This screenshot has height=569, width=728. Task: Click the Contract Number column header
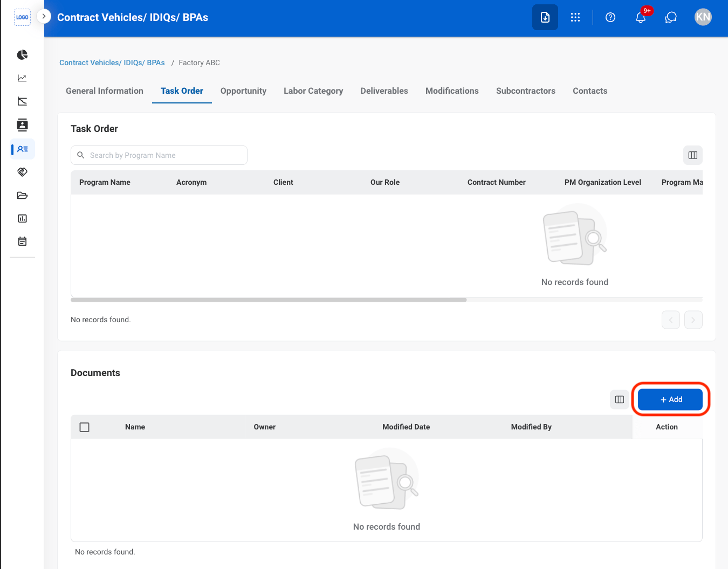497,182
